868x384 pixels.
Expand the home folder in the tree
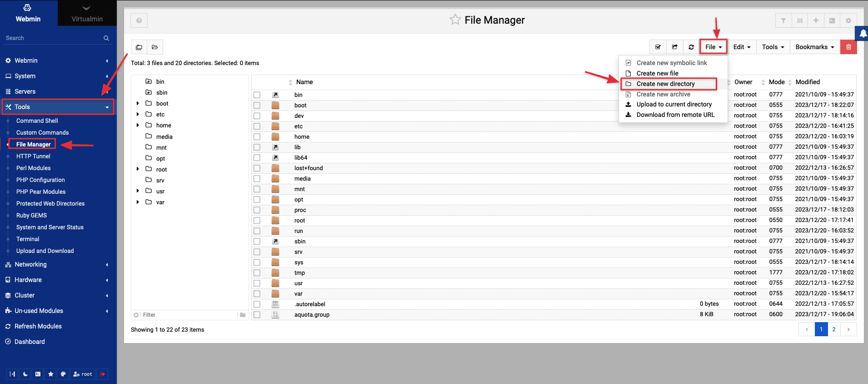point(138,125)
